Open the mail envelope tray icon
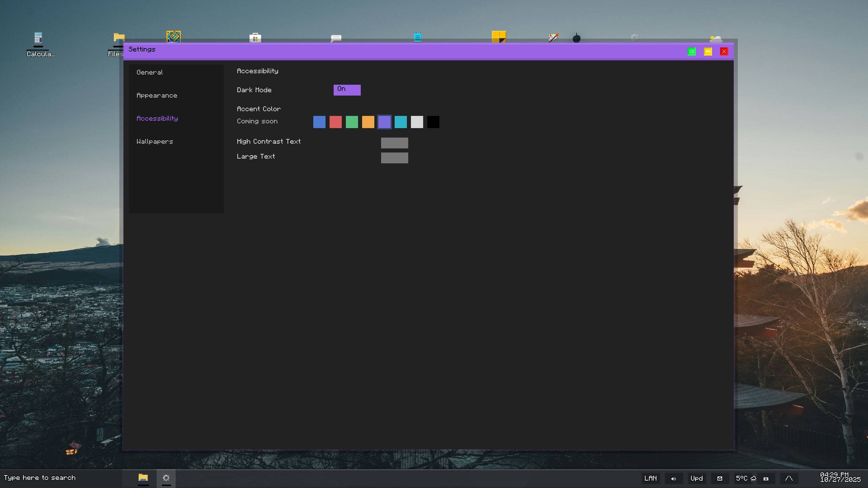868x488 pixels. pos(719,478)
